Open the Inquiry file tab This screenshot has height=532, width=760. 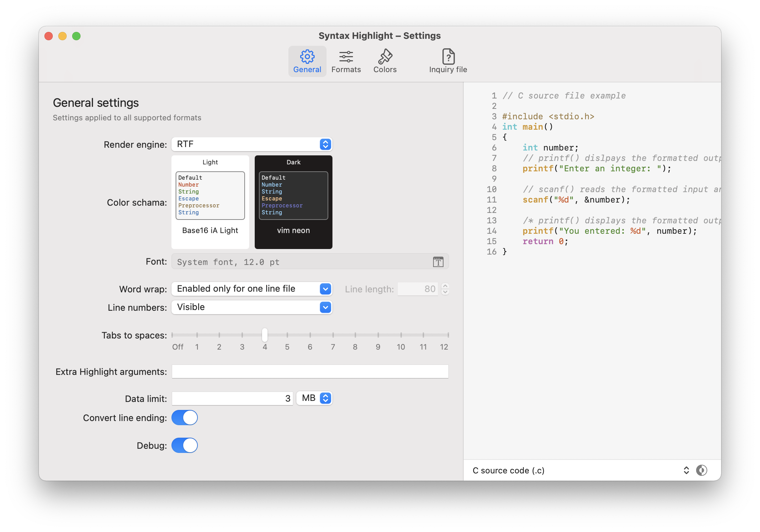(x=448, y=61)
